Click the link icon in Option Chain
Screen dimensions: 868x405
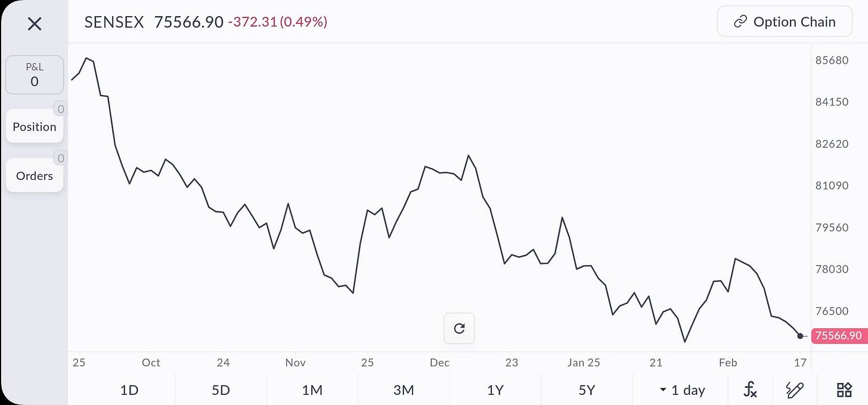coord(740,22)
